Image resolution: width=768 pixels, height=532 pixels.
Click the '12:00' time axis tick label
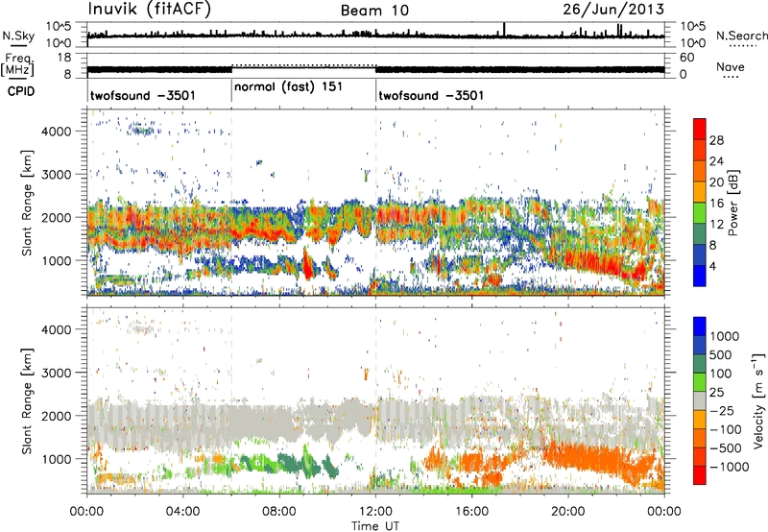point(375,511)
